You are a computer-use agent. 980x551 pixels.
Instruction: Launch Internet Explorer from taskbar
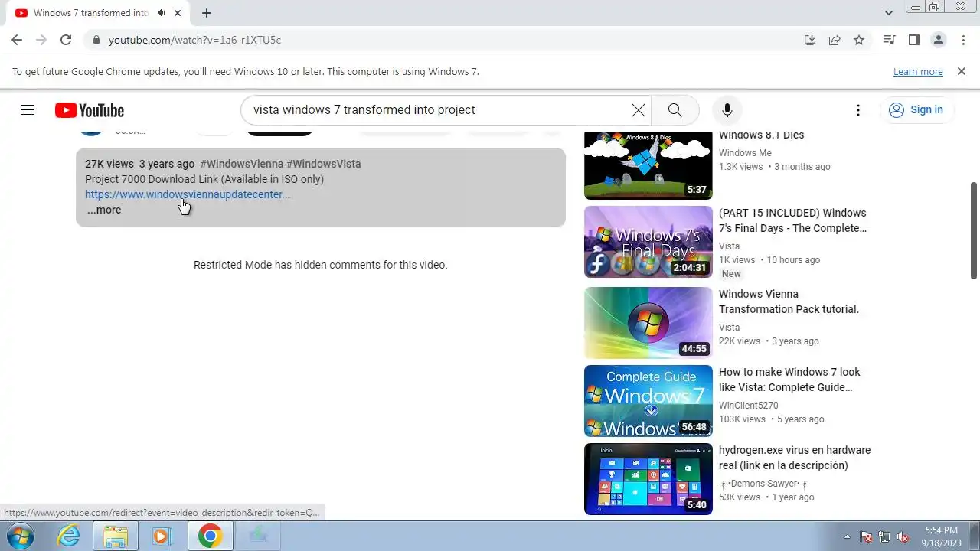tap(69, 536)
